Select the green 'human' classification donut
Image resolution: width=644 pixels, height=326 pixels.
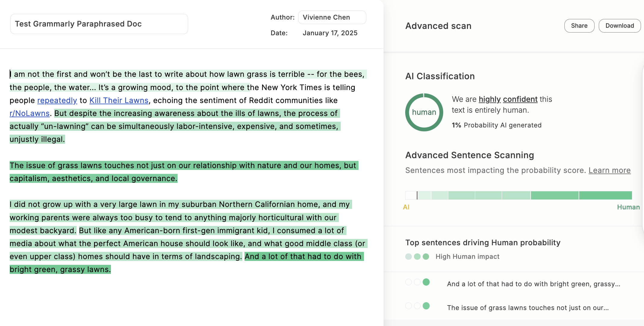click(424, 112)
